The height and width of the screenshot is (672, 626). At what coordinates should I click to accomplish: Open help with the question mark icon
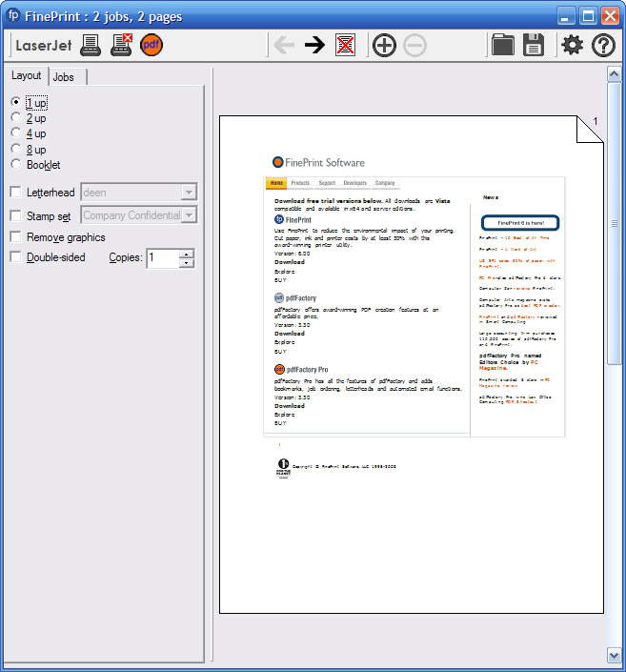[x=604, y=45]
